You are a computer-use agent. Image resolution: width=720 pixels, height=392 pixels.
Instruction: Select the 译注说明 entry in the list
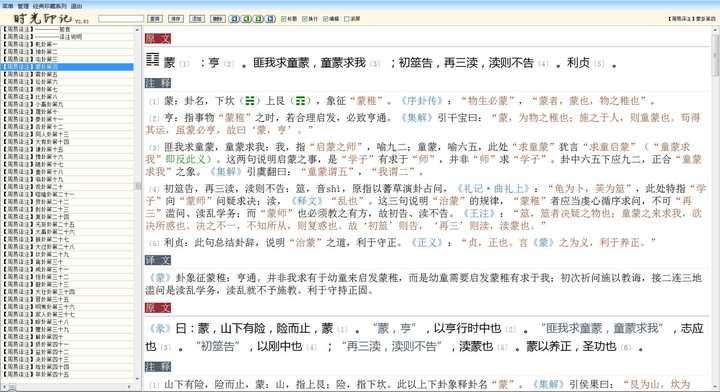point(67,37)
